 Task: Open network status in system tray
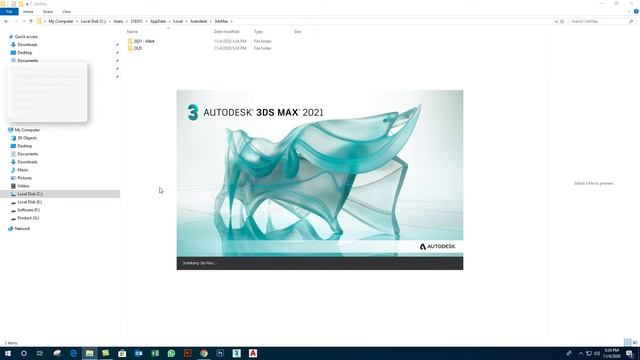[x=589, y=353]
